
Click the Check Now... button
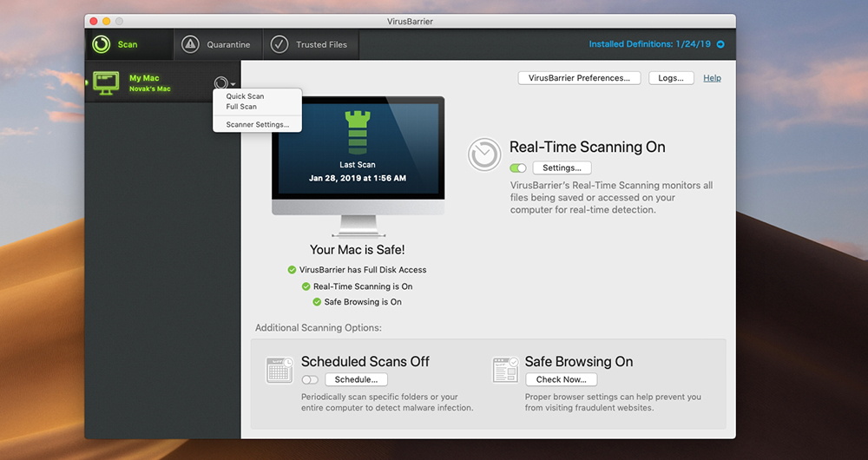point(562,380)
